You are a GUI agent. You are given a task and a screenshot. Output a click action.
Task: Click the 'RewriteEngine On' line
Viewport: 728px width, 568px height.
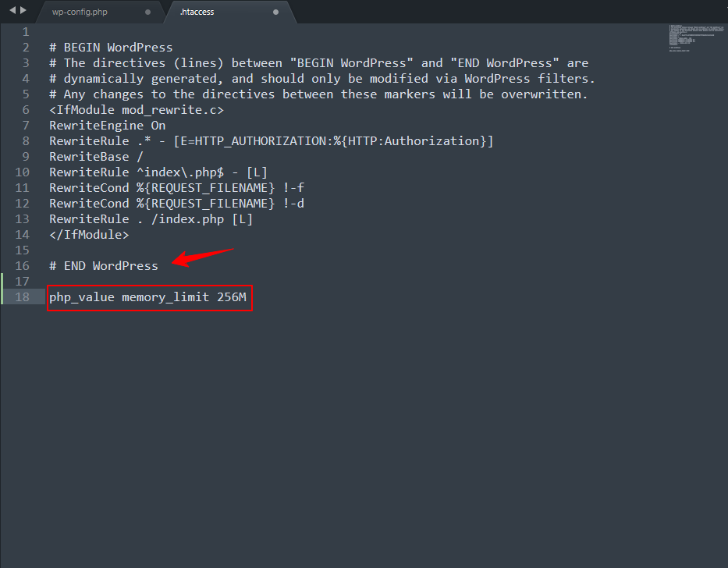pyautogui.click(x=107, y=126)
